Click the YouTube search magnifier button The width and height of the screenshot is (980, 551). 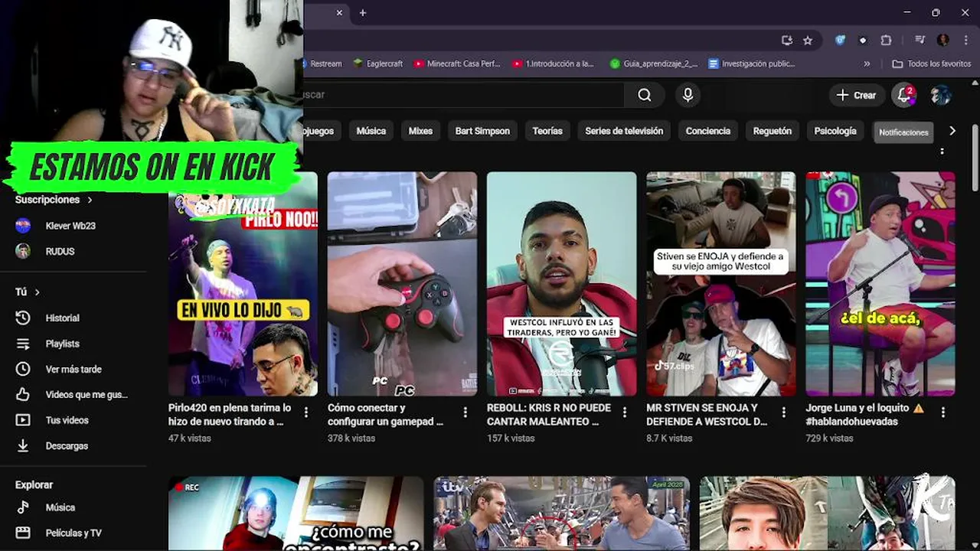click(x=645, y=95)
